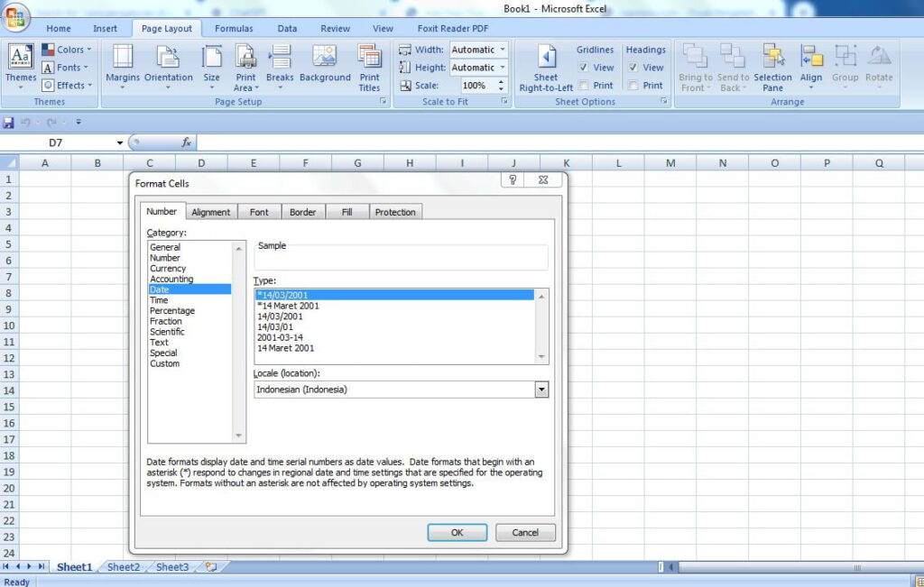The width and height of the screenshot is (924, 587).
Task: Toggle Headings View checkbox
Action: [633, 67]
